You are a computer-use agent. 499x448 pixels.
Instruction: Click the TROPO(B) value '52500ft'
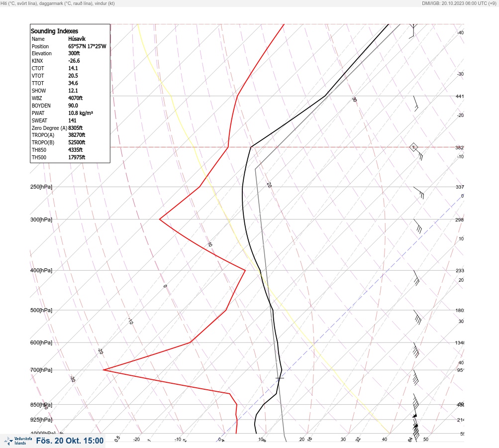click(x=77, y=142)
